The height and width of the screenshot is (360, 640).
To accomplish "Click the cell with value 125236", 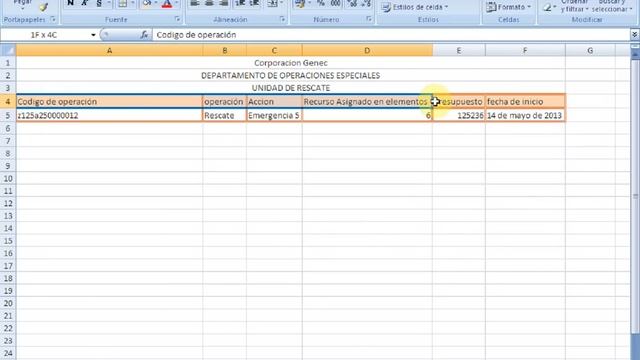I will (x=459, y=116).
